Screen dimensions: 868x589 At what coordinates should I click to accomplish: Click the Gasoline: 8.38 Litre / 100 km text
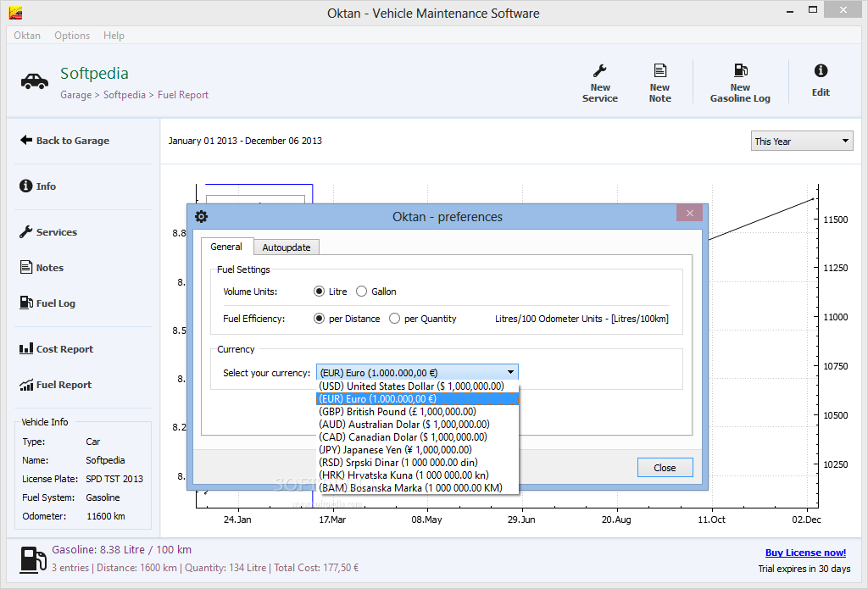click(x=122, y=550)
